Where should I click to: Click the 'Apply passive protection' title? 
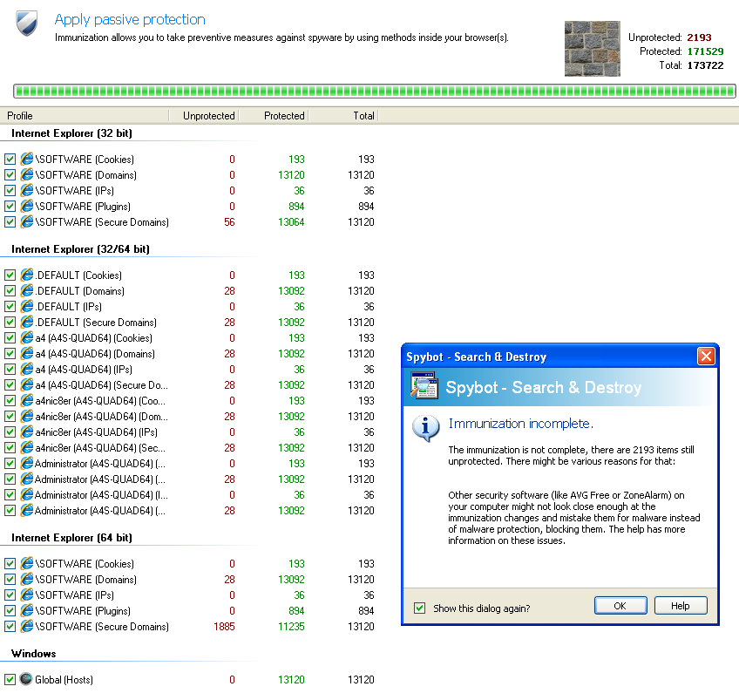(130, 19)
